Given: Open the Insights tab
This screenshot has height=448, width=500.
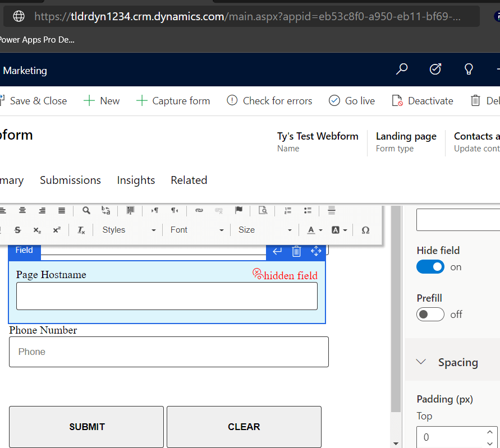Looking at the screenshot, I should (x=136, y=180).
